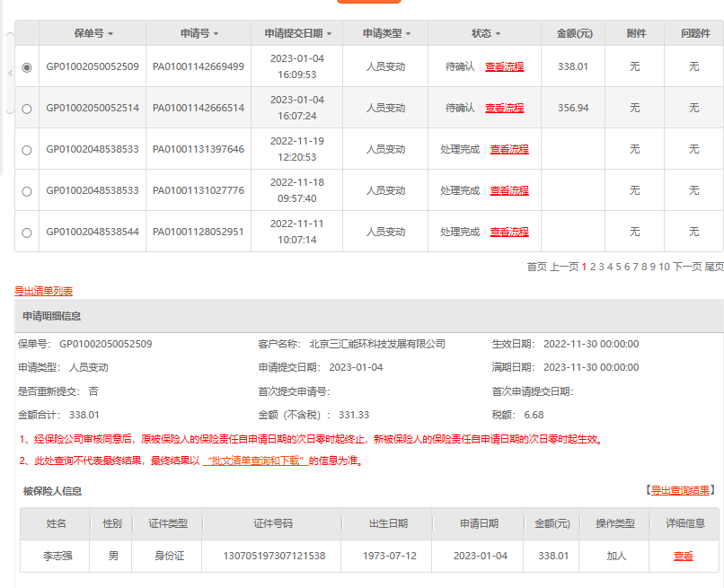Choose radio for application PA01001128052951
724x588 pixels.
tap(26, 233)
